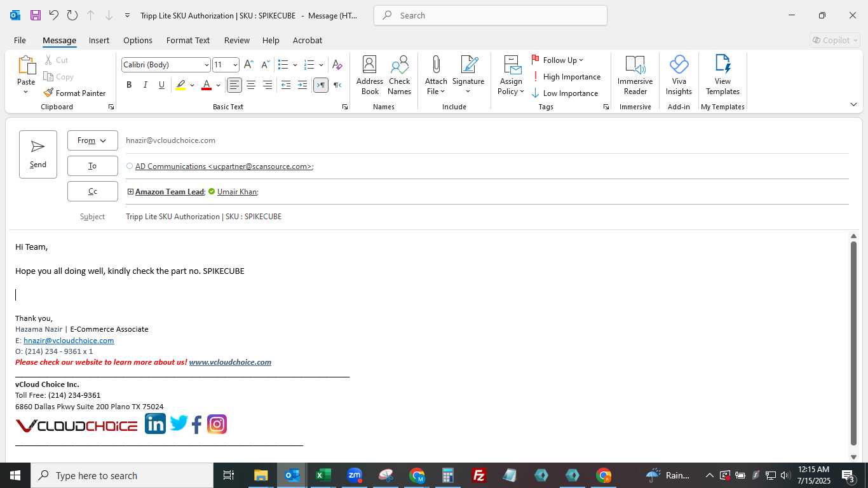Open the Customize Quick Access Toolbar arrow
The height and width of the screenshot is (488, 868).
128,15
